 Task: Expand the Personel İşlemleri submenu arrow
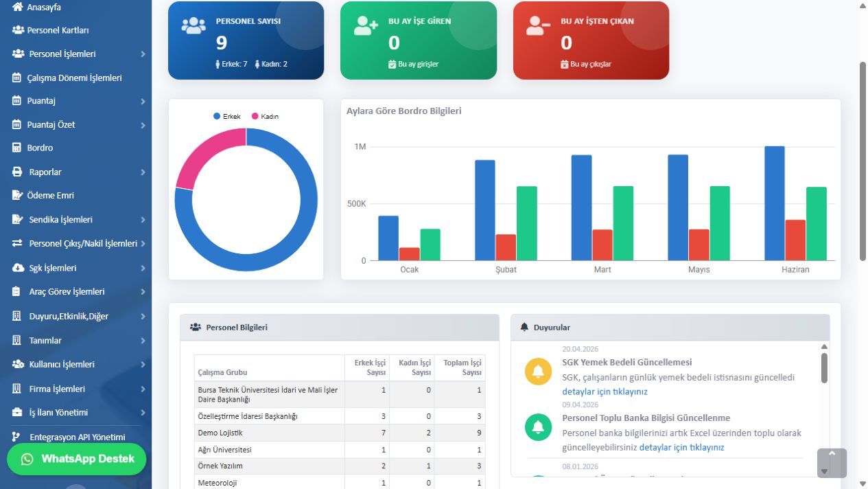pyautogui.click(x=143, y=54)
